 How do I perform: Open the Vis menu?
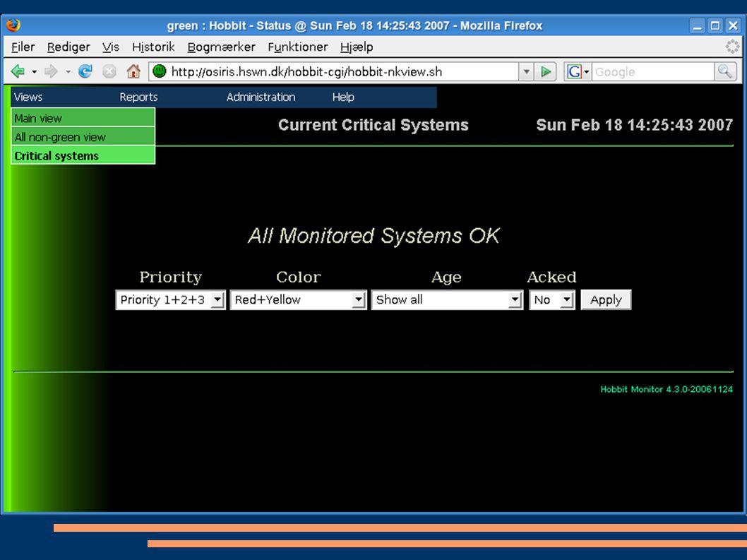pos(111,47)
